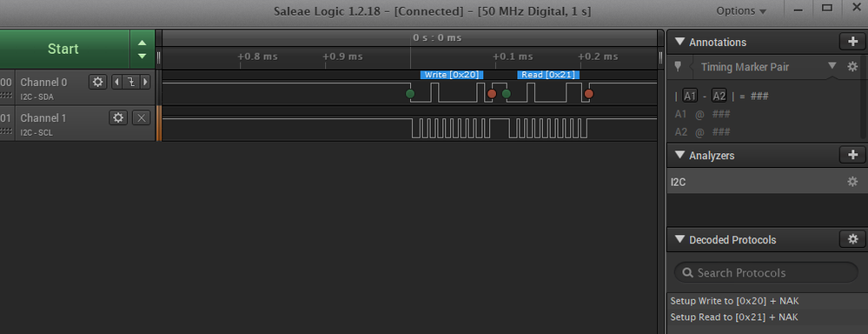Collapse the Analyzers panel
This screenshot has height=334, width=868.
[x=679, y=156]
